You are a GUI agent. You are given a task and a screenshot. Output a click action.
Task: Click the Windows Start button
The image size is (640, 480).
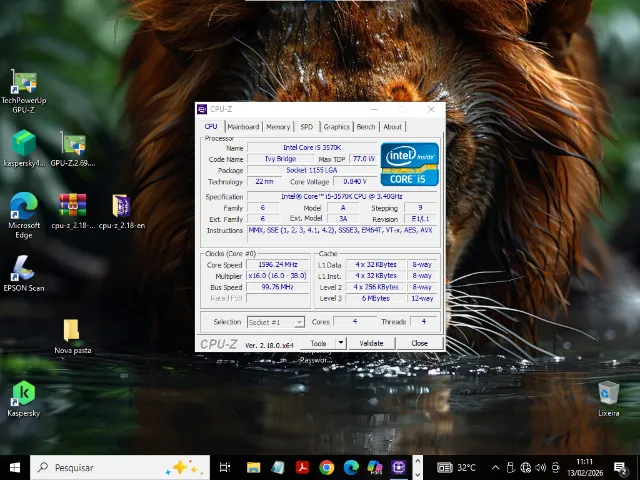point(15,467)
